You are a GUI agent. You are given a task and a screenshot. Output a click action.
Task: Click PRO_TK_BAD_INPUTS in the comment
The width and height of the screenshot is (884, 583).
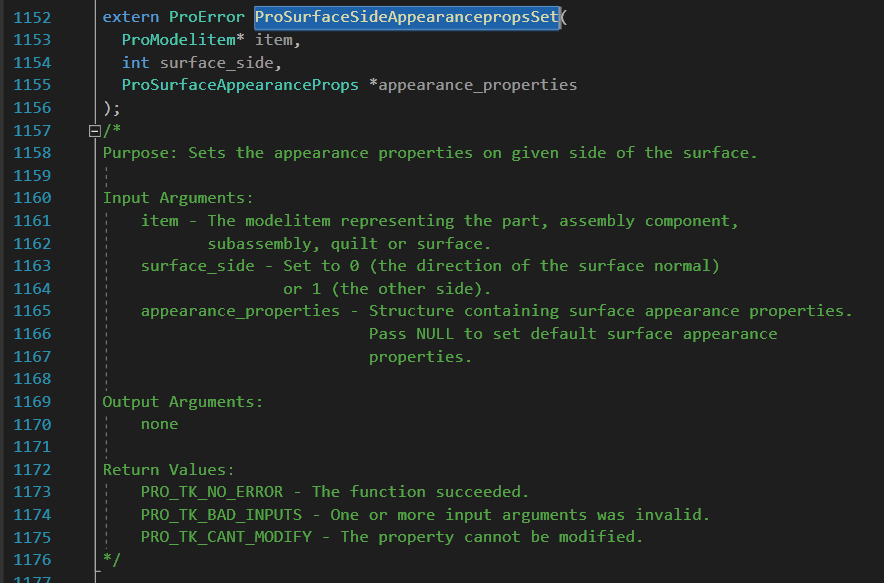[221, 515]
